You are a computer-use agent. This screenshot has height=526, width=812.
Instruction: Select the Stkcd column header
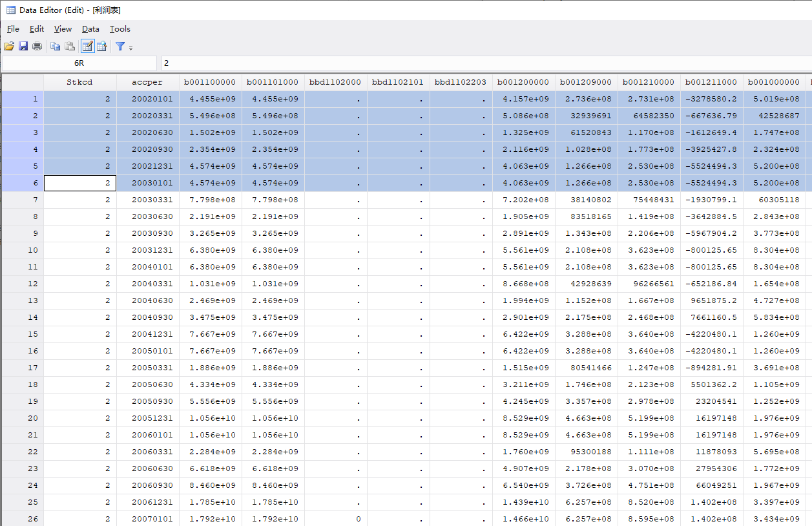[x=80, y=82]
